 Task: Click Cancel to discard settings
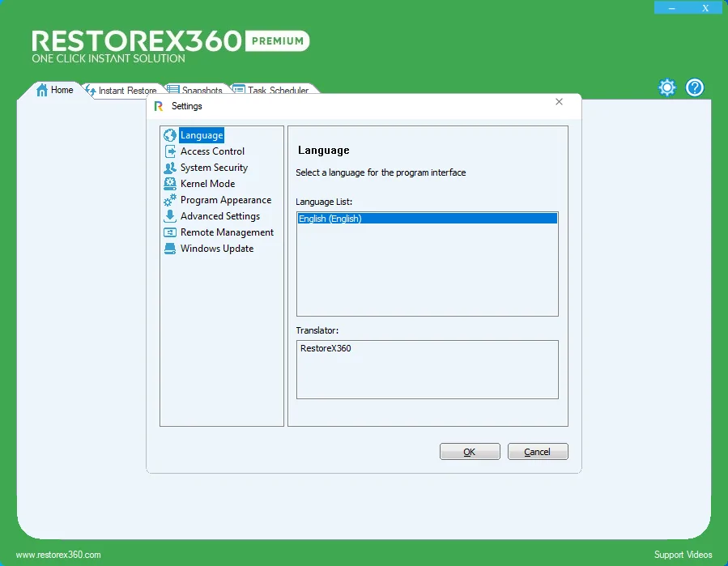[538, 452]
